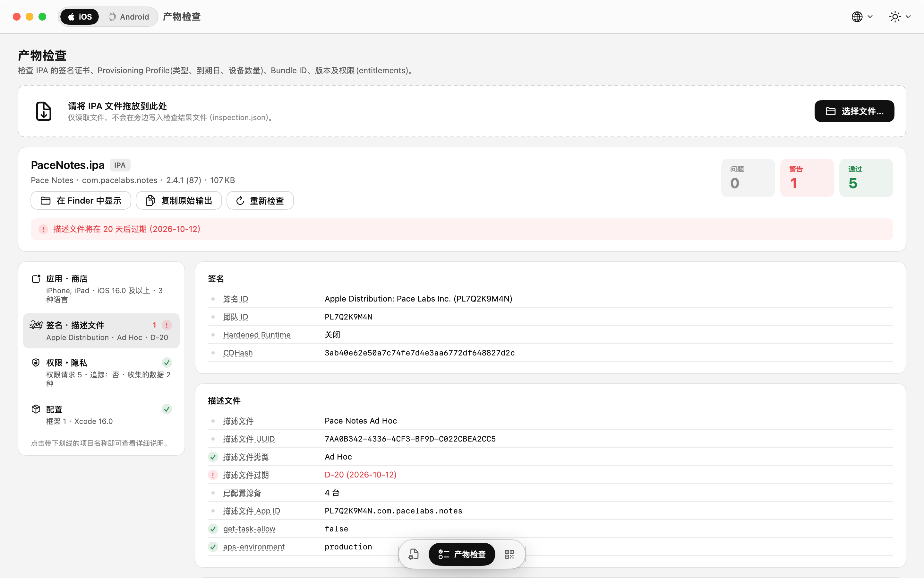Click 复制原始输出 button
Screen dimensions: 924x578
click(179, 201)
